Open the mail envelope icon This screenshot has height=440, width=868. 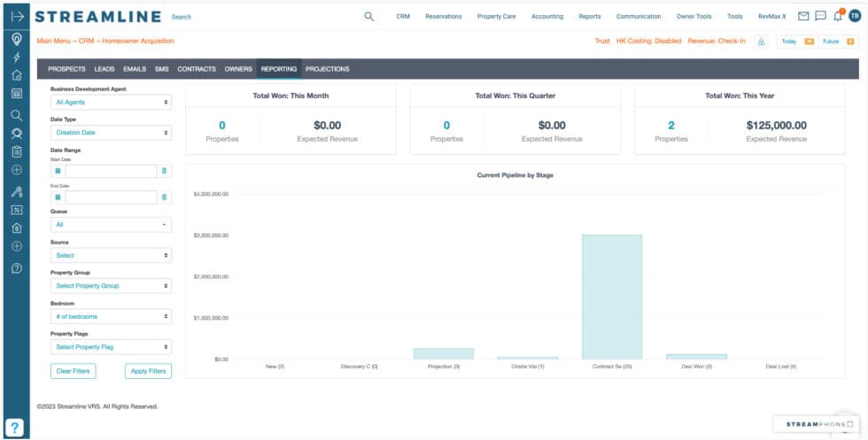pyautogui.click(x=803, y=16)
